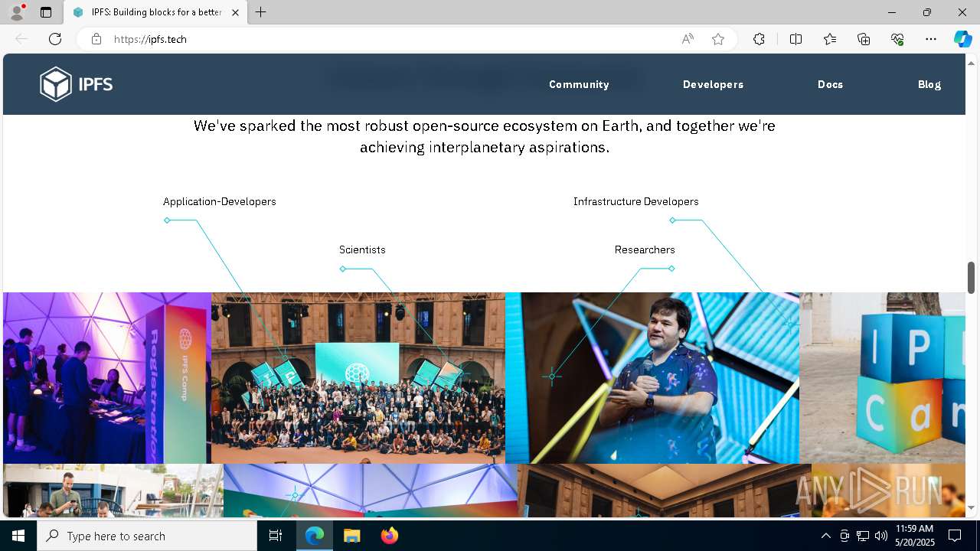Open the Collections icon
Viewport: 980px width, 551px height.
[x=864, y=39]
